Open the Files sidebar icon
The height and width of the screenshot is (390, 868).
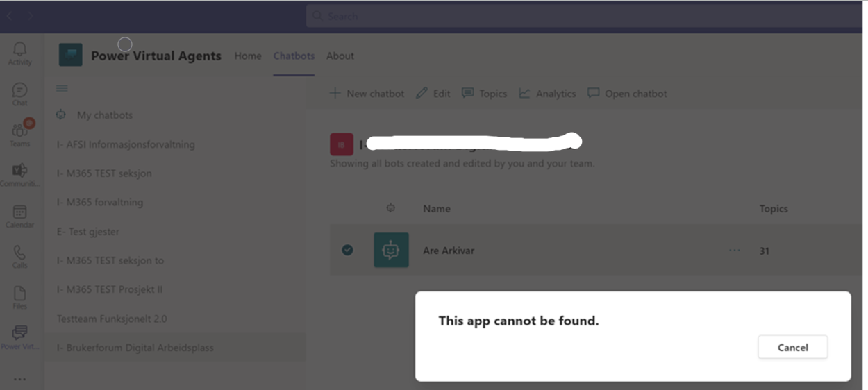[19, 297]
